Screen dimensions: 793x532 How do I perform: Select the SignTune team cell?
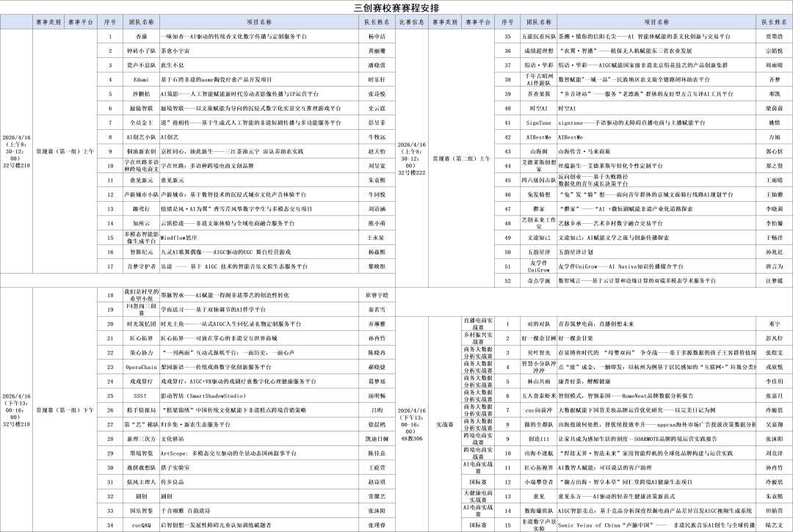click(x=537, y=123)
